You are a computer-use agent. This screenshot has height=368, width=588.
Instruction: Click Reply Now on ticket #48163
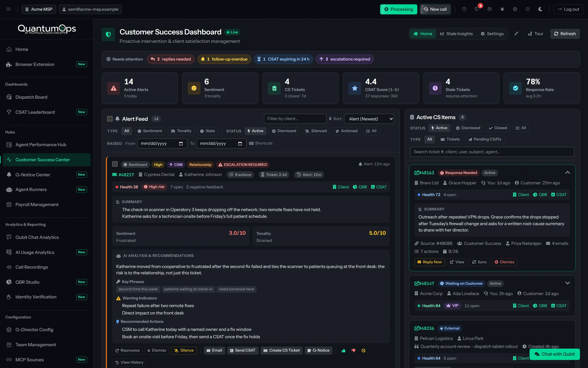click(x=429, y=262)
